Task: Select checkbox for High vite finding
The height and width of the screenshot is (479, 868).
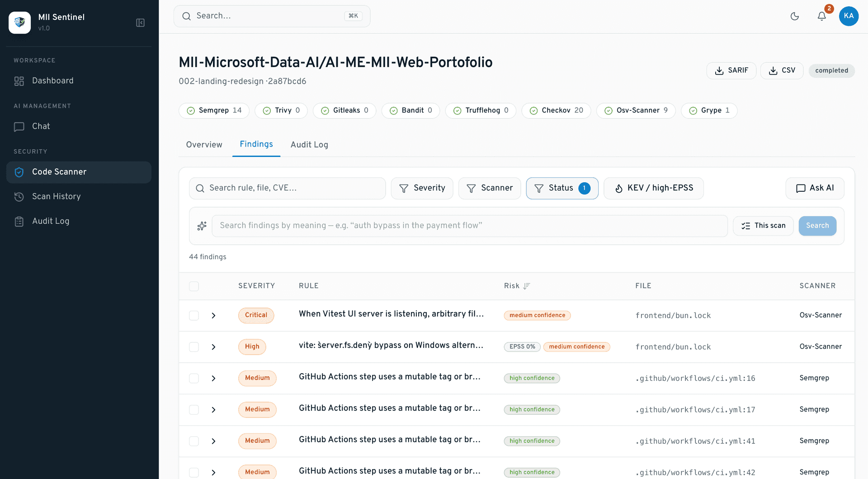Action: point(194,347)
